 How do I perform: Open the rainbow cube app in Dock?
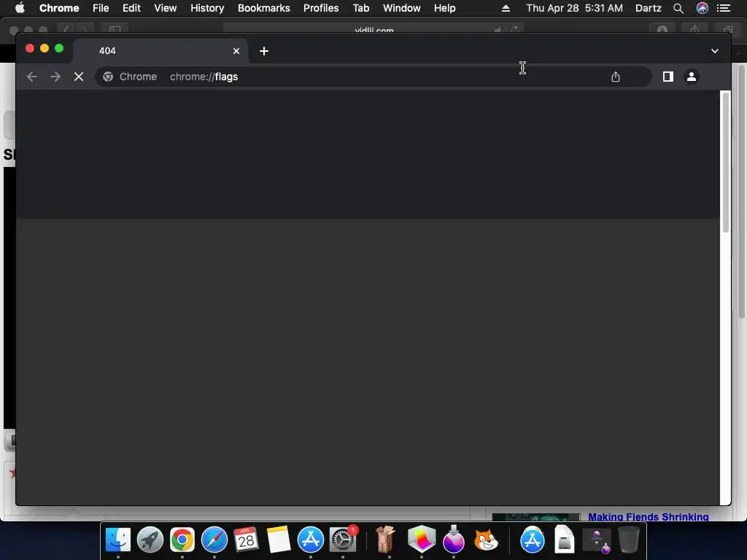(422, 540)
